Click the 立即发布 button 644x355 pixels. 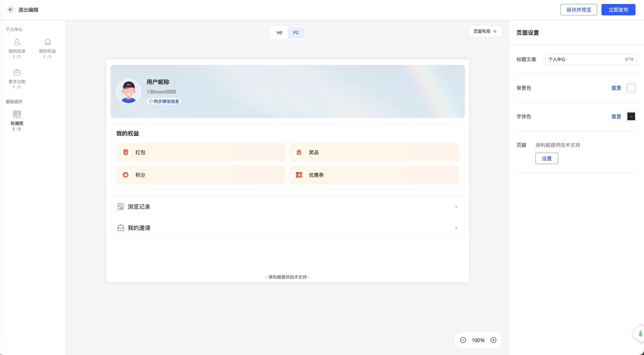618,10
